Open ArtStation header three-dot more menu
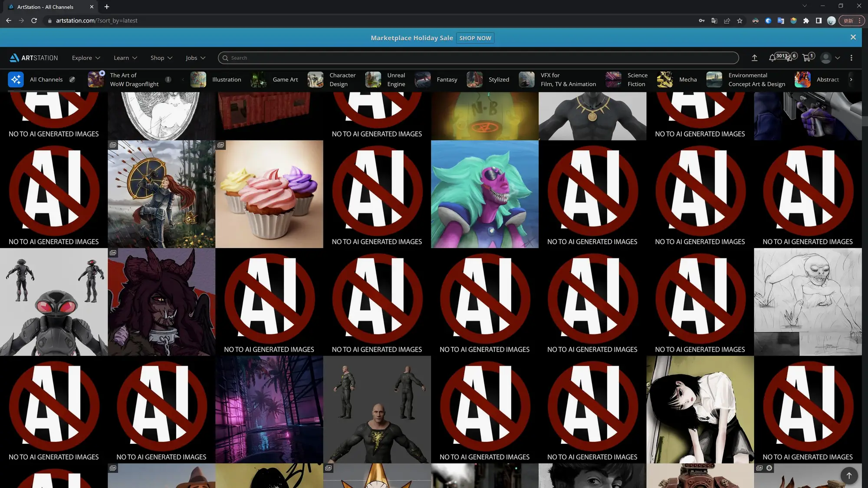This screenshot has width=868, height=488. point(852,58)
